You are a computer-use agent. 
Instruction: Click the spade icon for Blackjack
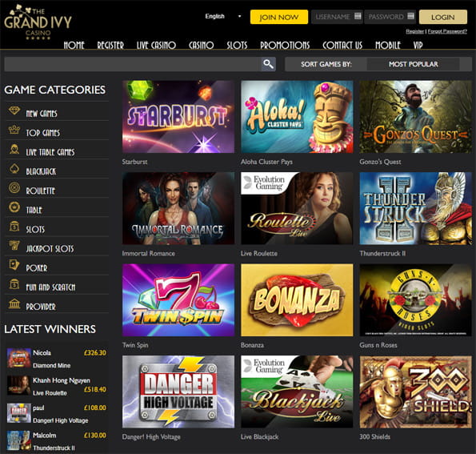pos(14,169)
